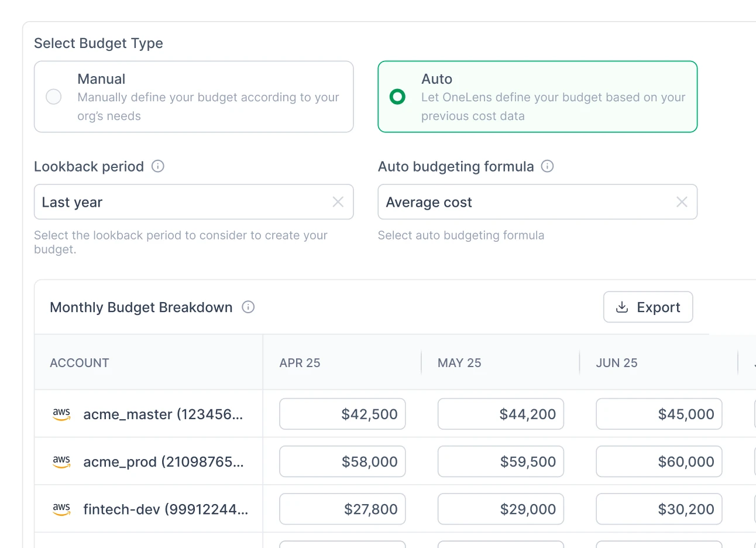
Task: Edit acme_master APR 25 budget $42,500
Action: pos(342,414)
